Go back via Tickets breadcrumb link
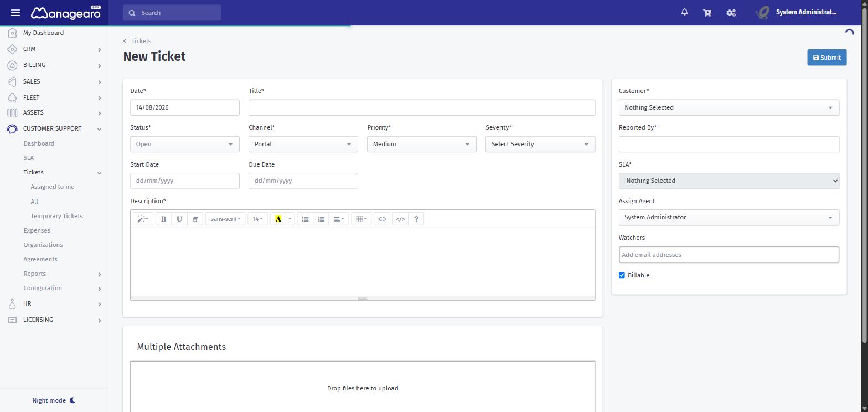This screenshot has height=412, width=868. (141, 41)
